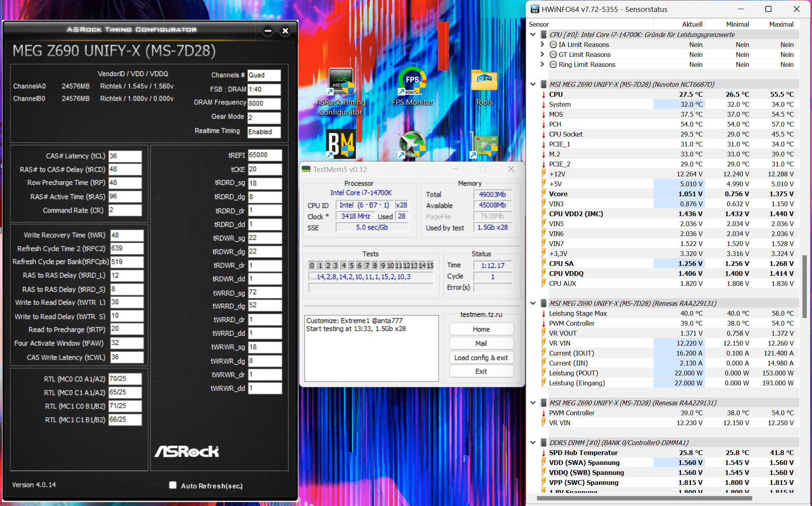This screenshot has height=506, width=812.
Task: Open FPS Monitor desktop shortcut
Action: pyautogui.click(x=412, y=87)
